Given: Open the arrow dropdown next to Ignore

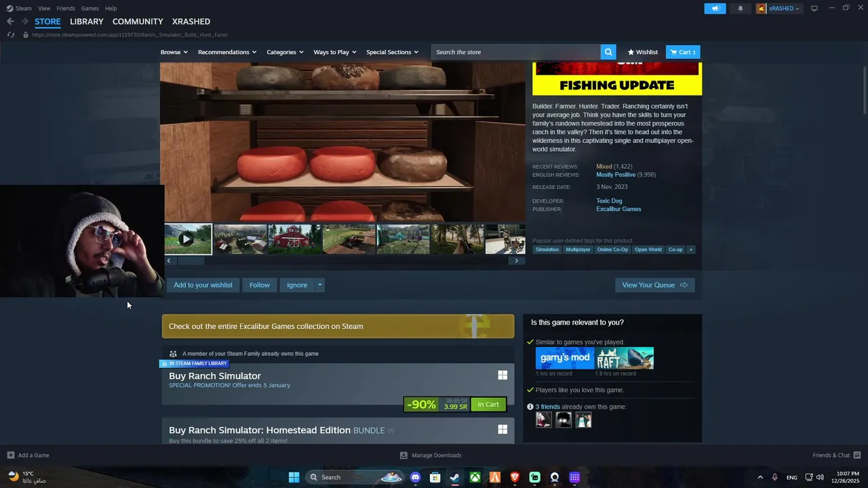Looking at the screenshot, I should [319, 285].
